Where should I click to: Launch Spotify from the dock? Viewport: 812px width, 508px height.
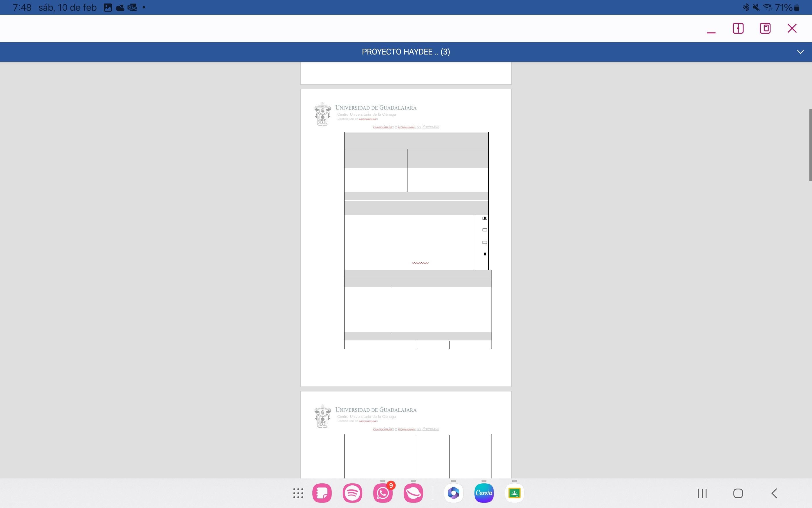(x=352, y=493)
